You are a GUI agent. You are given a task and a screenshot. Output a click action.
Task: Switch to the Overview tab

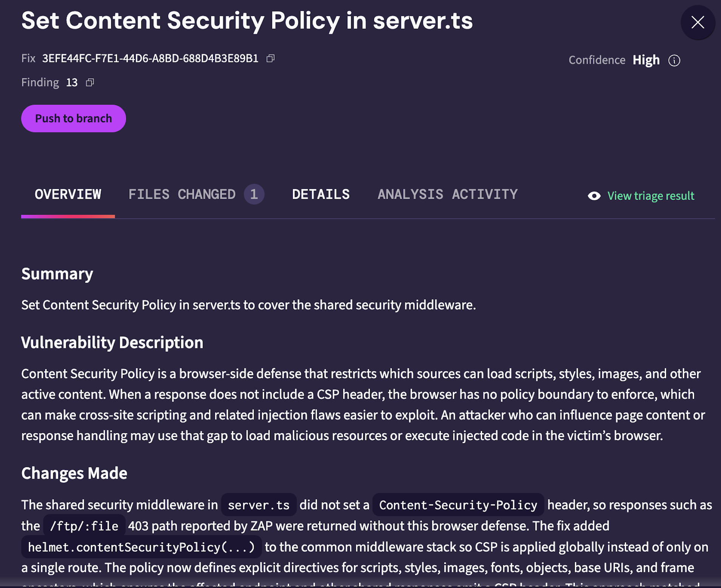[68, 194]
